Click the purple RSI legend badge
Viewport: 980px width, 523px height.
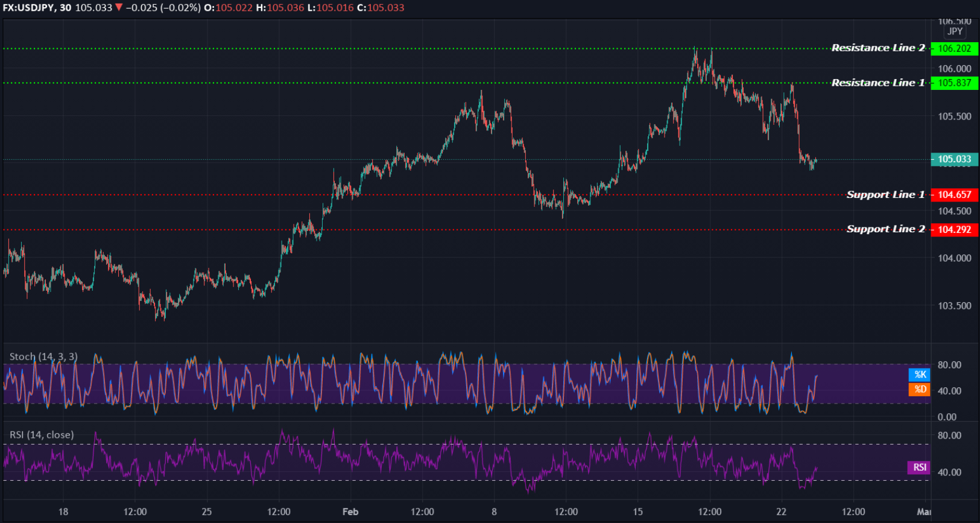pos(919,467)
